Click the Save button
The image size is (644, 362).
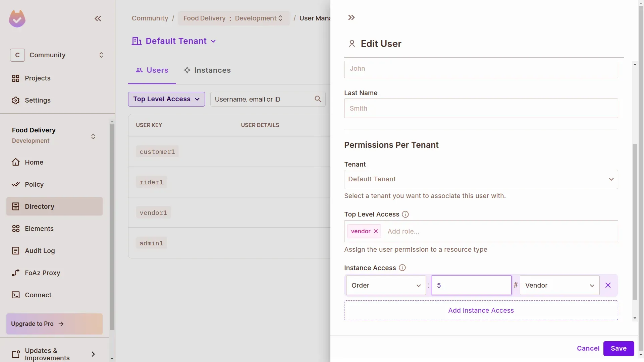pyautogui.click(x=618, y=349)
